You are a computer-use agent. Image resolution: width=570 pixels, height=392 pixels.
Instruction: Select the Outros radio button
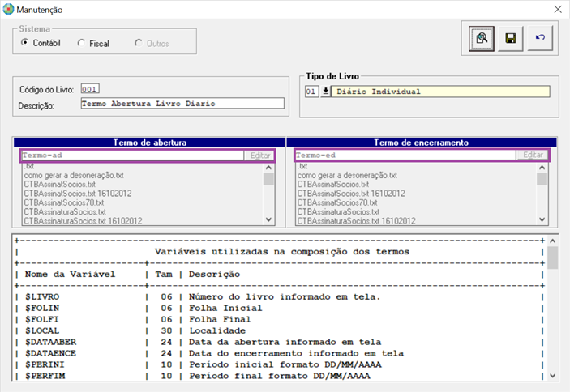[x=138, y=43]
